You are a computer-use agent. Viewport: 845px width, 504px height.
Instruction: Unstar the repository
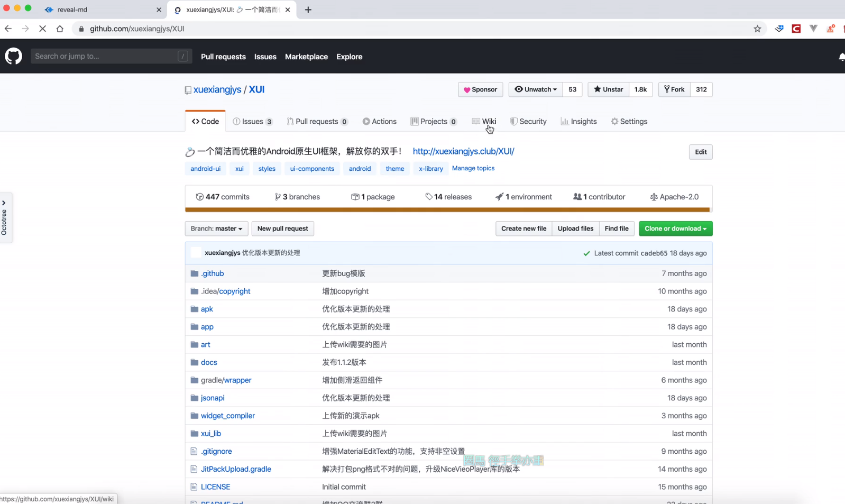pos(608,89)
